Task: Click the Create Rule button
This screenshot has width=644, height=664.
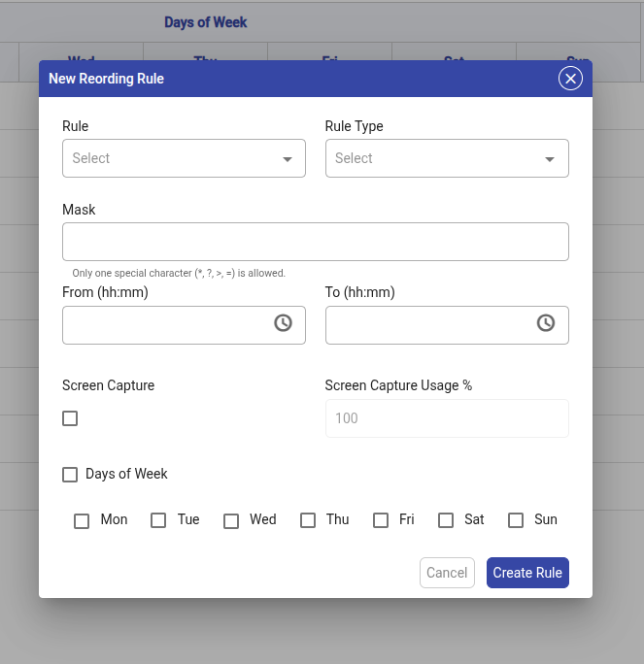Action: click(x=527, y=573)
